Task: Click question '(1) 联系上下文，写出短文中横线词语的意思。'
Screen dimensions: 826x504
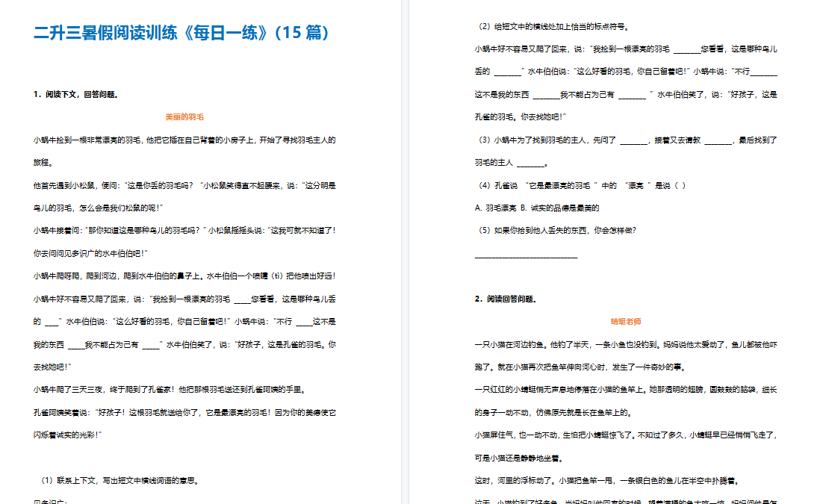Action: click(x=120, y=480)
